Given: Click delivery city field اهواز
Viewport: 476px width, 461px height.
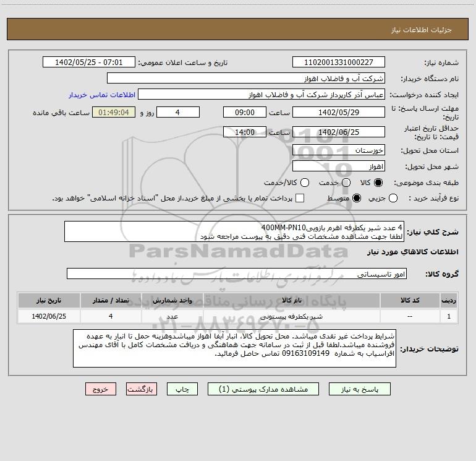Looking at the screenshot, I should pyautogui.click(x=339, y=166).
